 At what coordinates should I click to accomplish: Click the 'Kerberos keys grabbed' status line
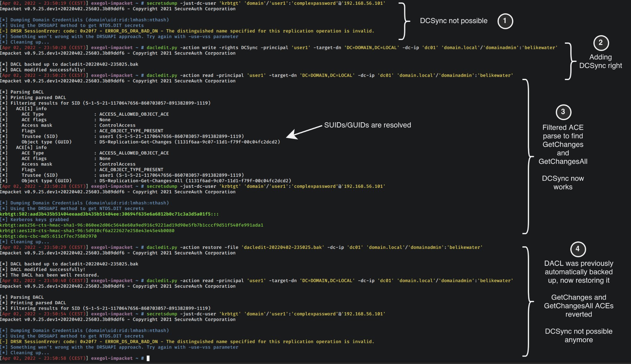34,220
